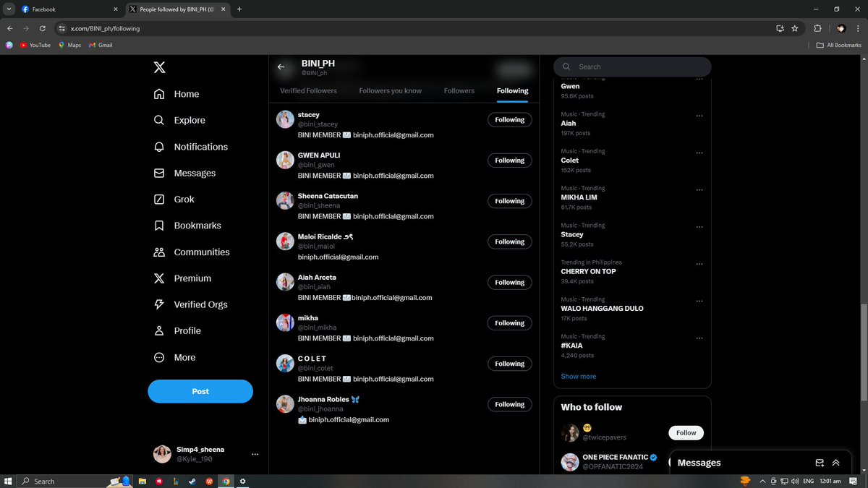Toggle the Following button for mikha
This screenshot has width=868, height=488.
(510, 323)
